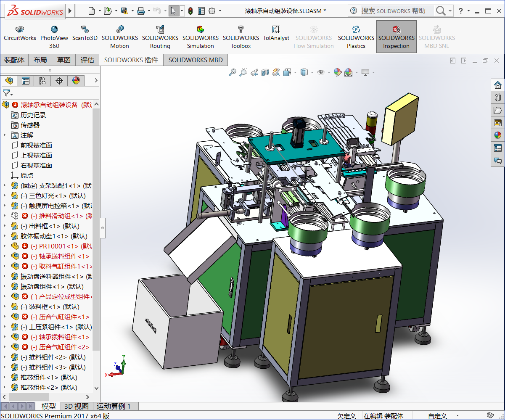Toggle the PhotoView 360 add-in
The image size is (505, 420).
[x=54, y=37]
